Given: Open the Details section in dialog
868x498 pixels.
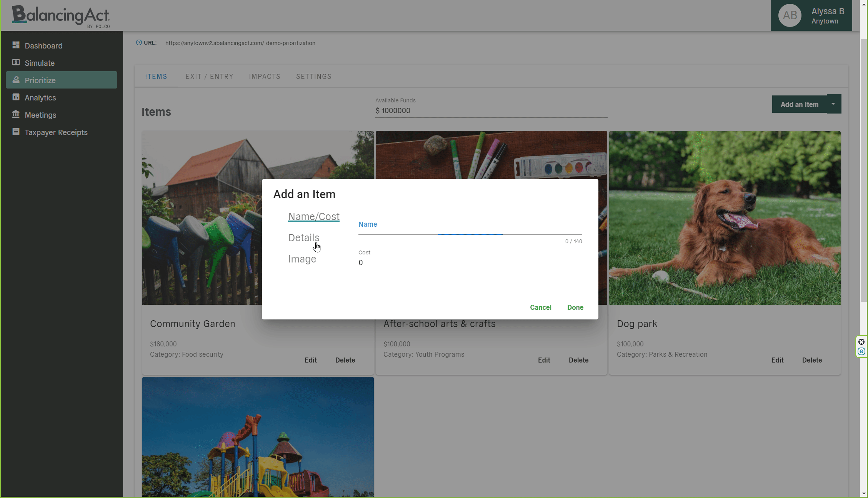Looking at the screenshot, I should coord(303,238).
